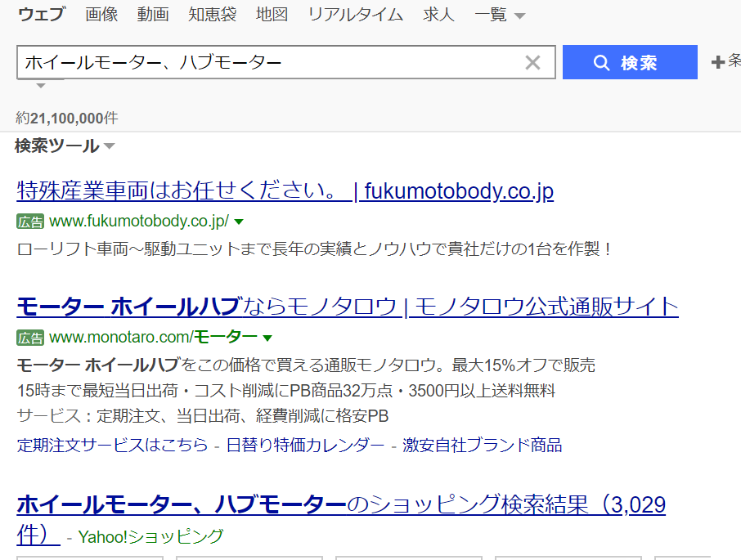This screenshot has height=560, width=741.
Task: Open the 日替り特価カレンダー sitelink
Action: [x=305, y=445]
